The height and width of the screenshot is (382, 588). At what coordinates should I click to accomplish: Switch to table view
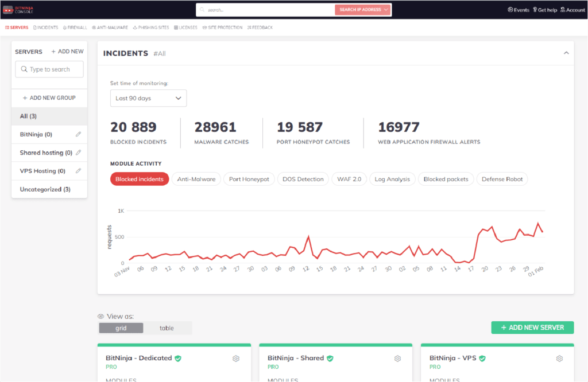(x=167, y=328)
